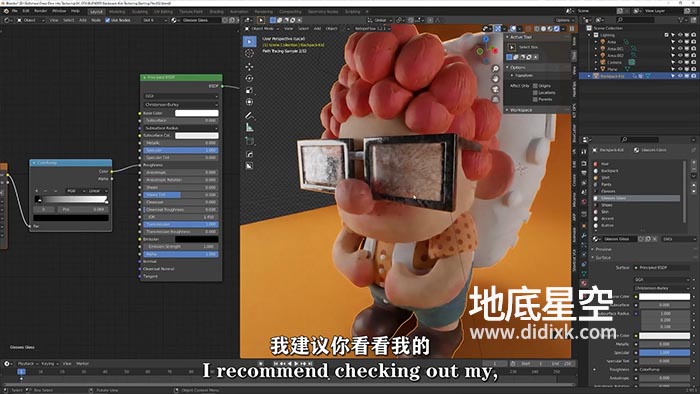The width and height of the screenshot is (700, 394).
Task: Hide Plane object with eye icon
Action: [x=680, y=69]
